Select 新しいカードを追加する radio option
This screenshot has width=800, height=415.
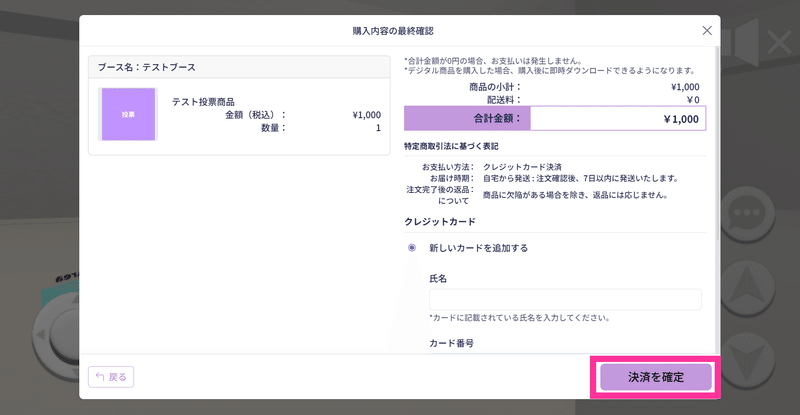pos(412,248)
